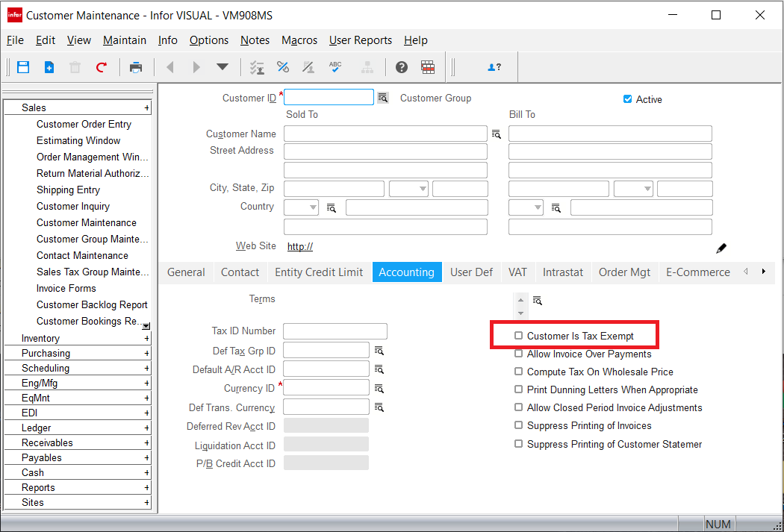The image size is (784, 532).
Task: Open the Macros menu
Action: click(x=299, y=40)
